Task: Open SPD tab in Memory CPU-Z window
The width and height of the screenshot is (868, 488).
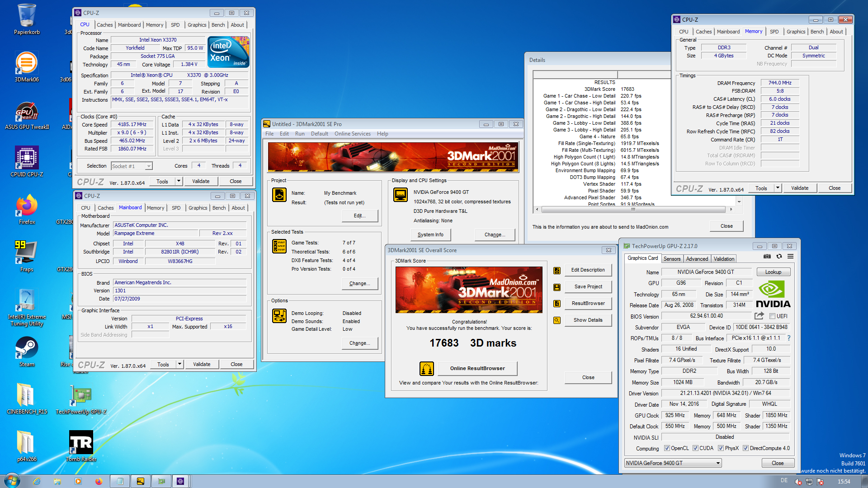Action: click(x=774, y=32)
